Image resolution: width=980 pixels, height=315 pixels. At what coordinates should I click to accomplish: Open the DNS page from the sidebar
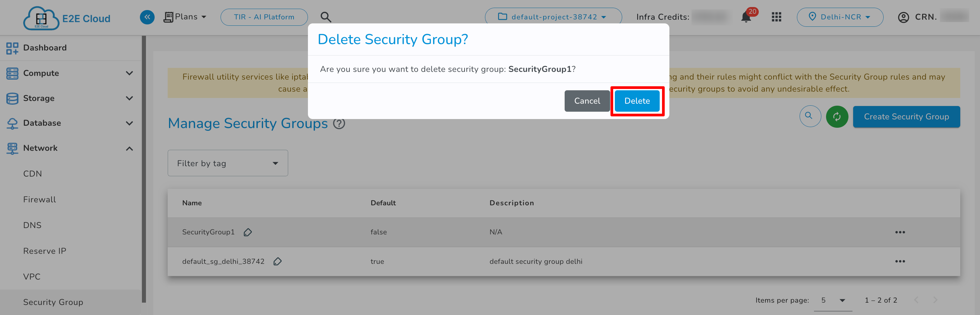[32, 225]
